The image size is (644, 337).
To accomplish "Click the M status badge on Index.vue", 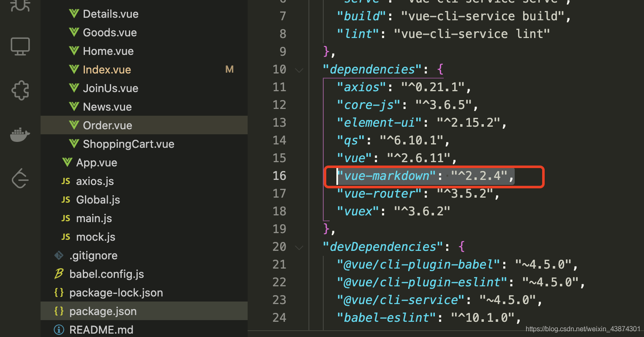I will coord(229,69).
